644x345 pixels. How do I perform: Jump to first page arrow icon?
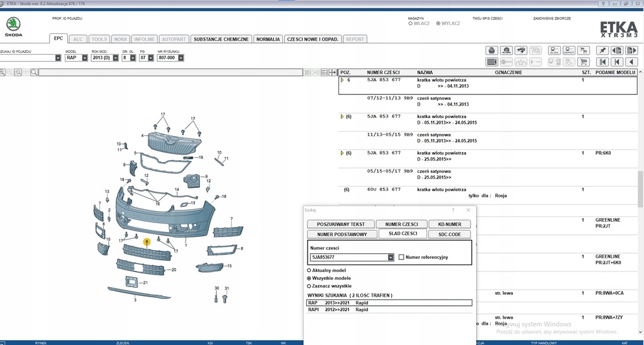tap(602, 62)
